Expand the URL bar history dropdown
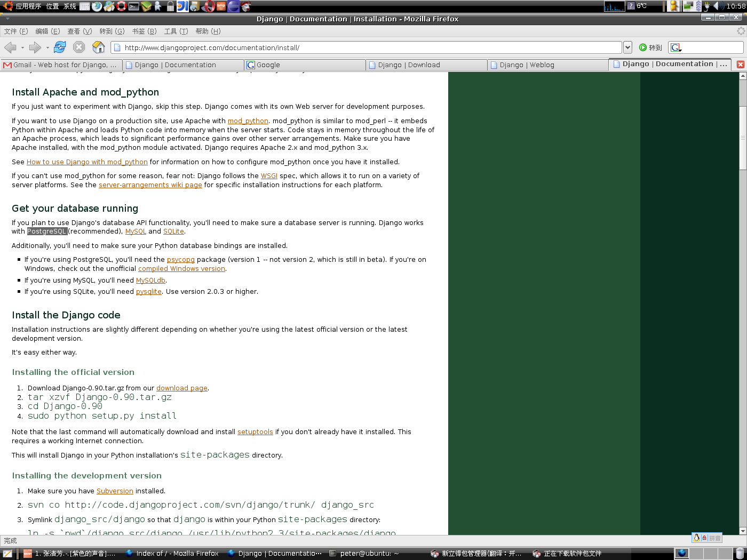This screenshot has height=560, width=747. coord(628,47)
